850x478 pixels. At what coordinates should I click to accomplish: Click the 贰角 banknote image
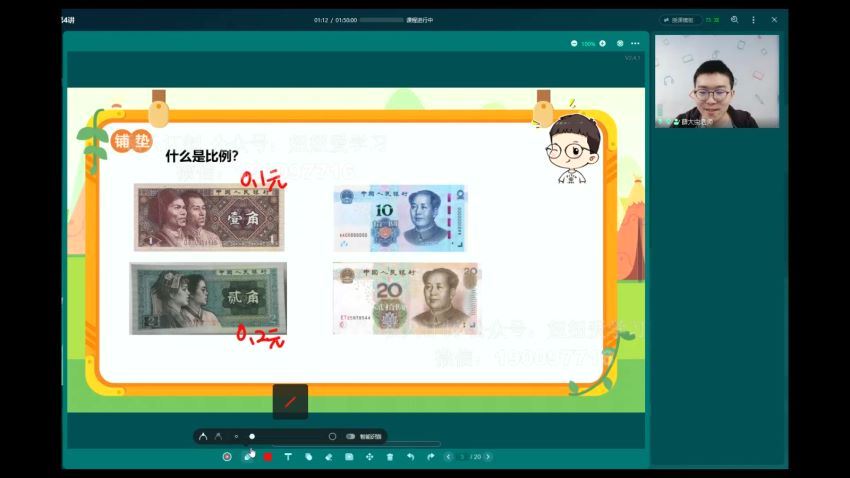208,299
